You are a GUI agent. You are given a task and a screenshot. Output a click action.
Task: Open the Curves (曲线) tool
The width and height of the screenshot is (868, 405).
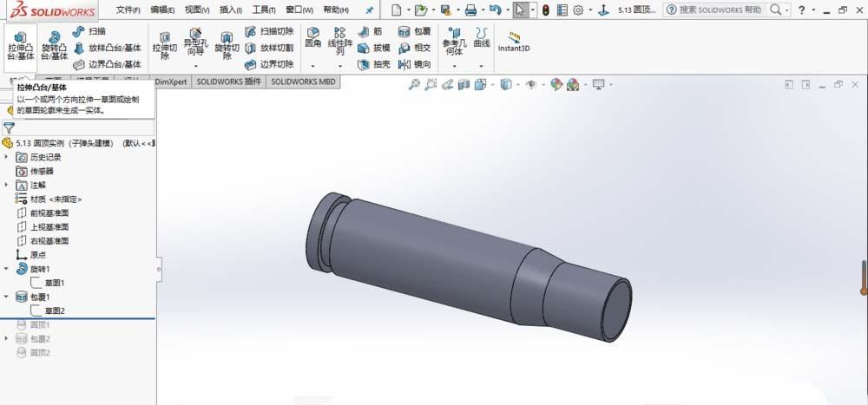(481, 37)
